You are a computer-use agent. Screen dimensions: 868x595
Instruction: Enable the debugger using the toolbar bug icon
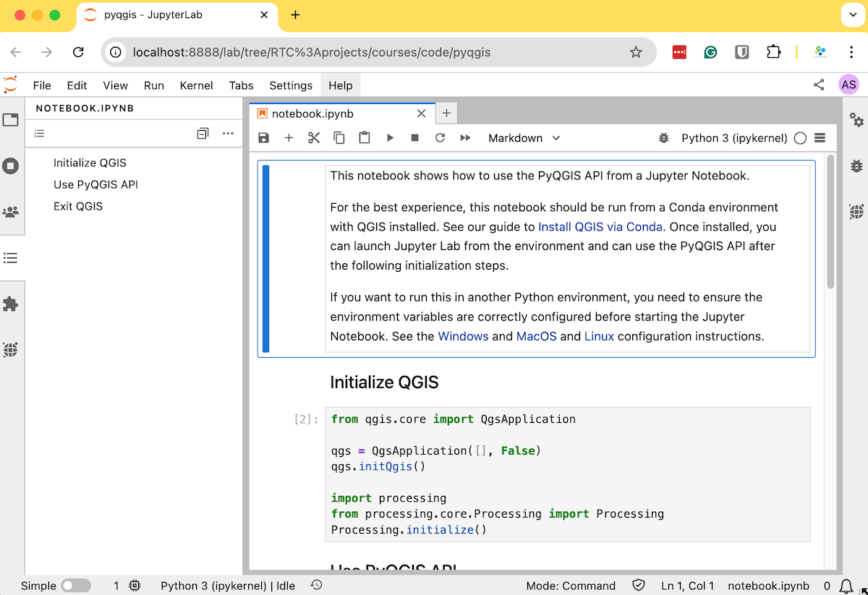point(663,138)
